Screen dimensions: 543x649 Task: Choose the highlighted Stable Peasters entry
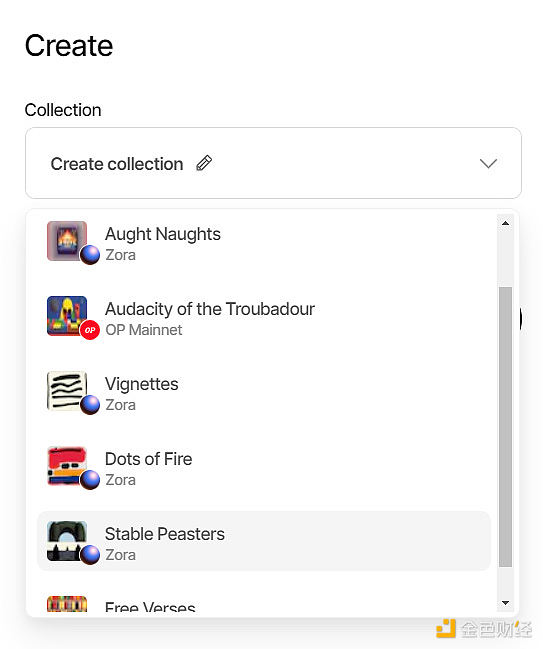coord(264,541)
